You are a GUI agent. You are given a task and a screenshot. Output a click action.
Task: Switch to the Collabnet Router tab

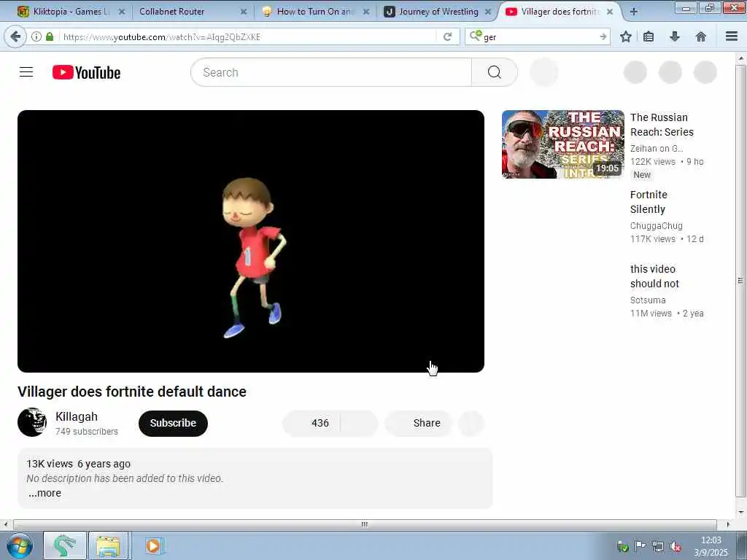(192, 12)
